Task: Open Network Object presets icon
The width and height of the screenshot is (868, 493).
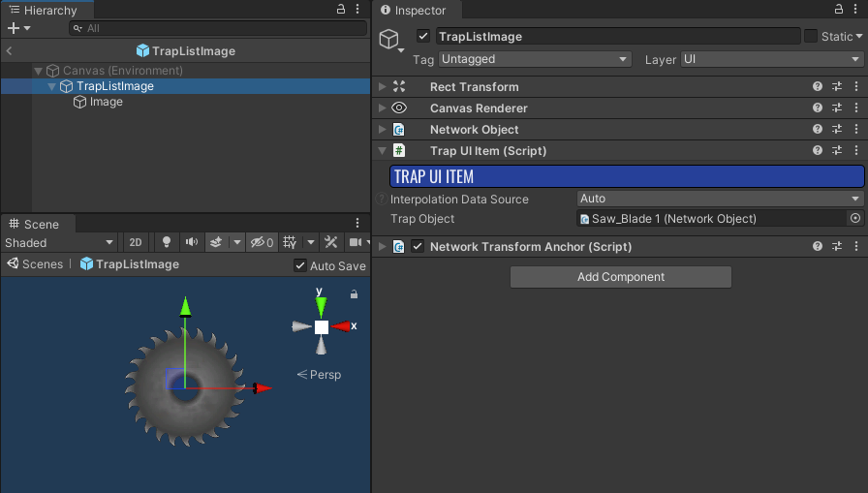Action: 837,130
